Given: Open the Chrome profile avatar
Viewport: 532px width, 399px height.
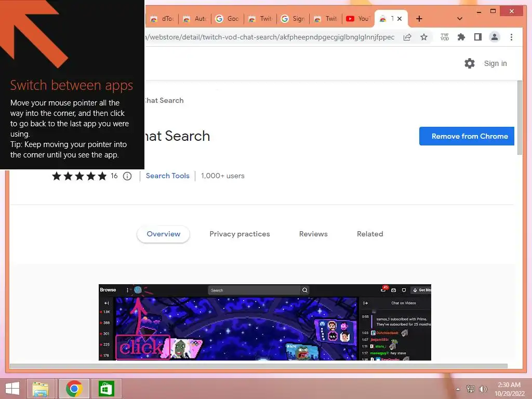Looking at the screenshot, I should pos(495,37).
